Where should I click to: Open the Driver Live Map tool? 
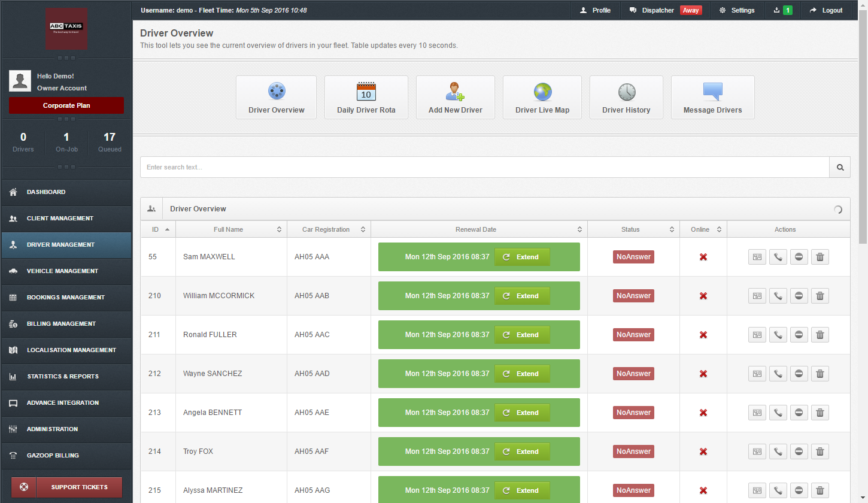coord(542,97)
